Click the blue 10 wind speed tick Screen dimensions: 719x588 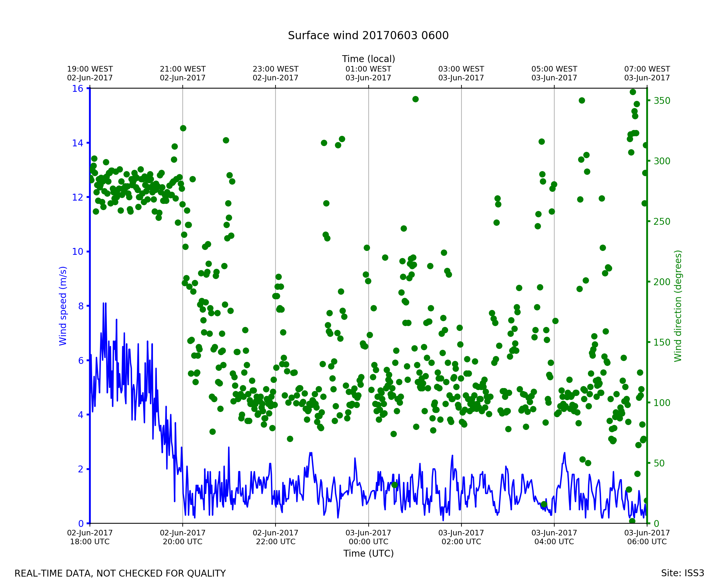(77, 251)
